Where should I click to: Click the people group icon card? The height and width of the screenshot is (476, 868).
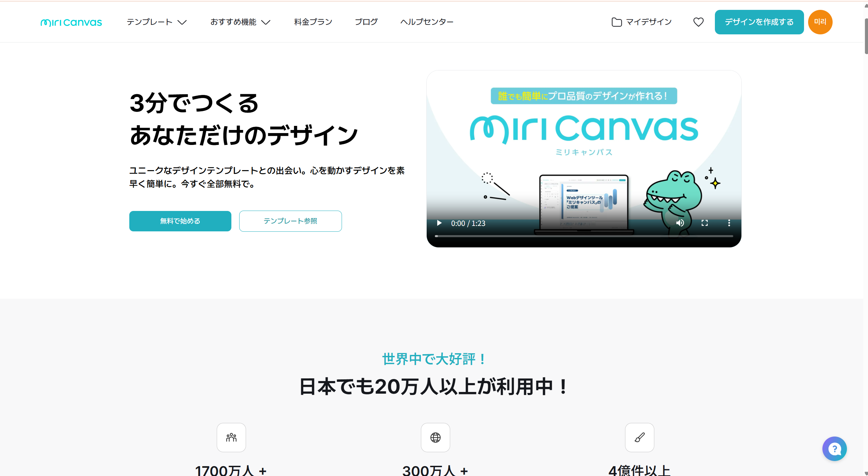point(231,438)
